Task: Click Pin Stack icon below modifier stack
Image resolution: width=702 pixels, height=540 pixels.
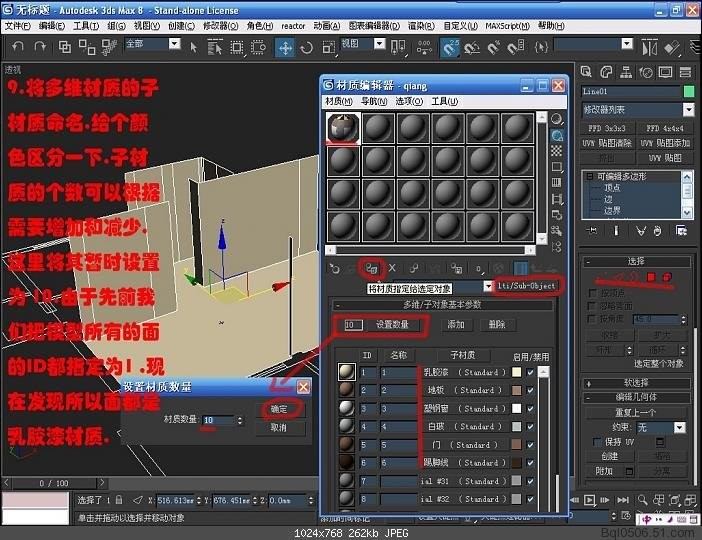Action: (592, 231)
